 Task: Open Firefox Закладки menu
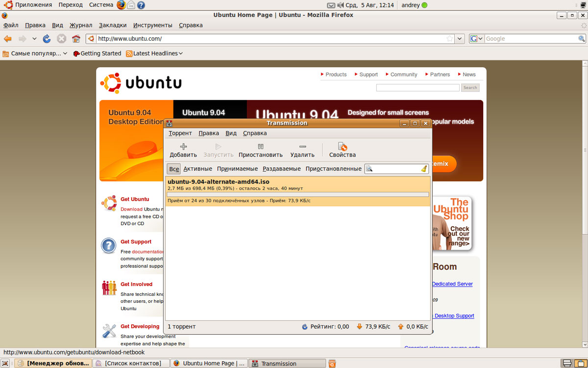click(x=113, y=25)
